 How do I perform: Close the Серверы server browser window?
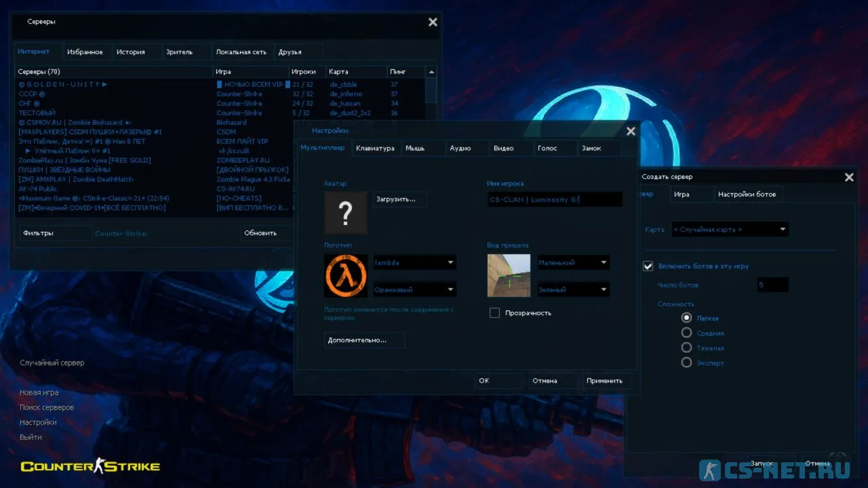(x=433, y=22)
